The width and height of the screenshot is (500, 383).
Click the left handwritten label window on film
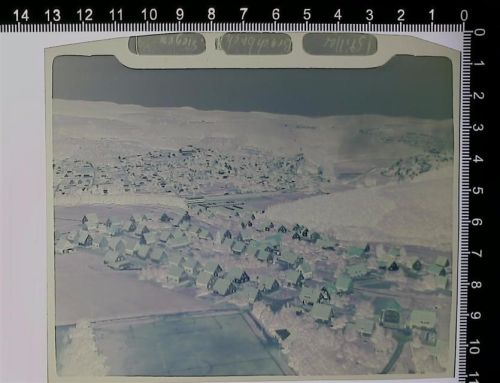pos(167,44)
